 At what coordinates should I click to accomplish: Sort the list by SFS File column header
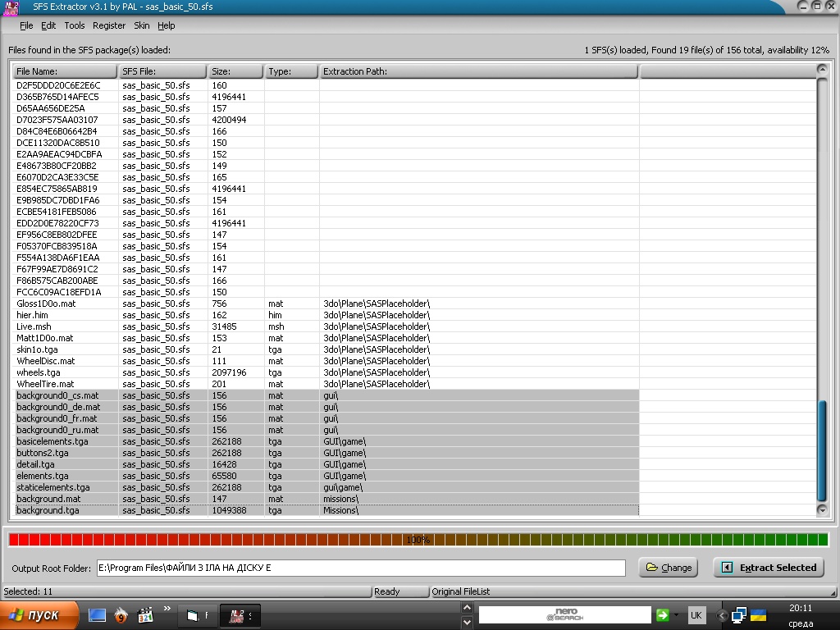tap(162, 71)
